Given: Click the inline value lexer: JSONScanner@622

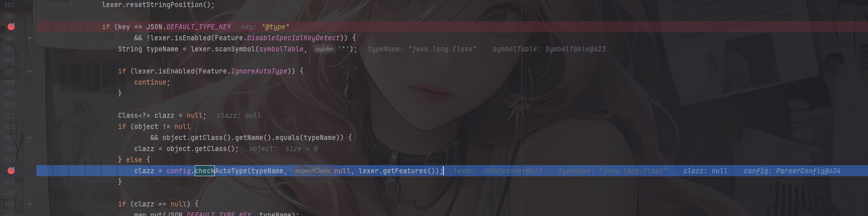Looking at the screenshot, I should pos(498,171).
